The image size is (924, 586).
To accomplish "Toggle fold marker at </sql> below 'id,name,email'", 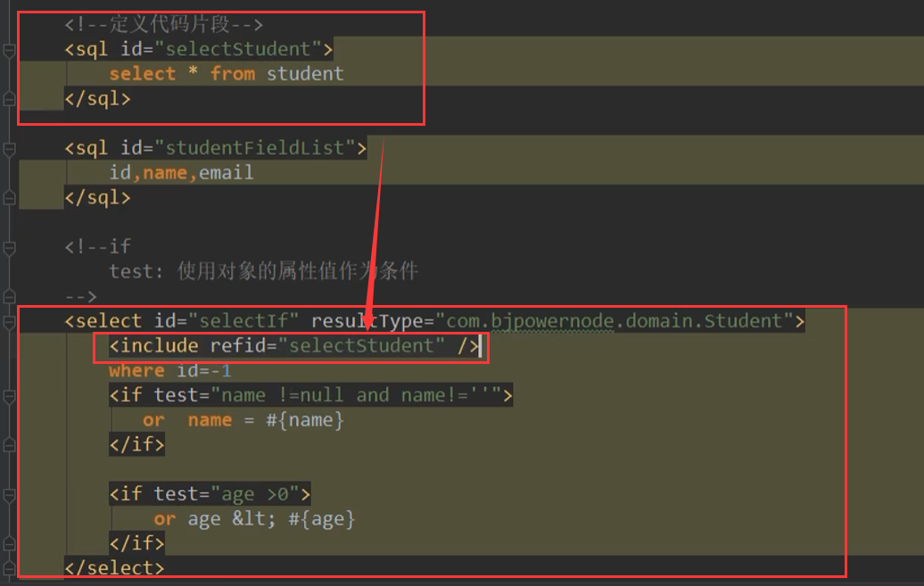I will [9, 198].
